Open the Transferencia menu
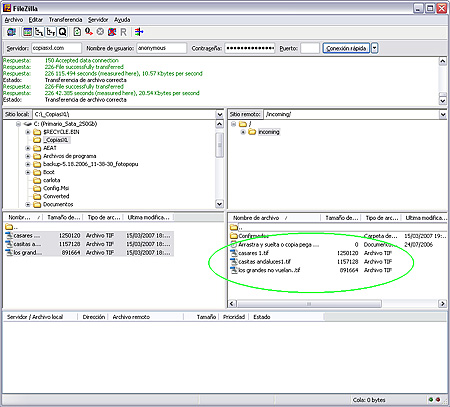 [65, 20]
